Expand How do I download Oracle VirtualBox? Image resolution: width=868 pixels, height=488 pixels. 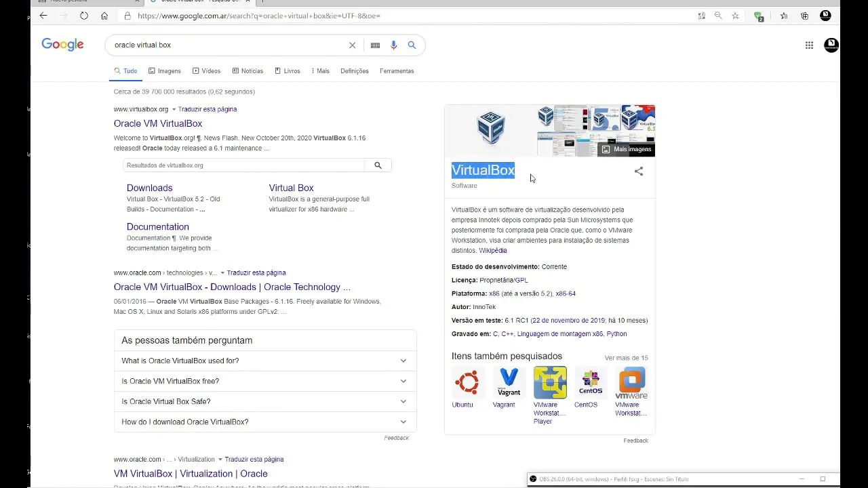(x=265, y=422)
